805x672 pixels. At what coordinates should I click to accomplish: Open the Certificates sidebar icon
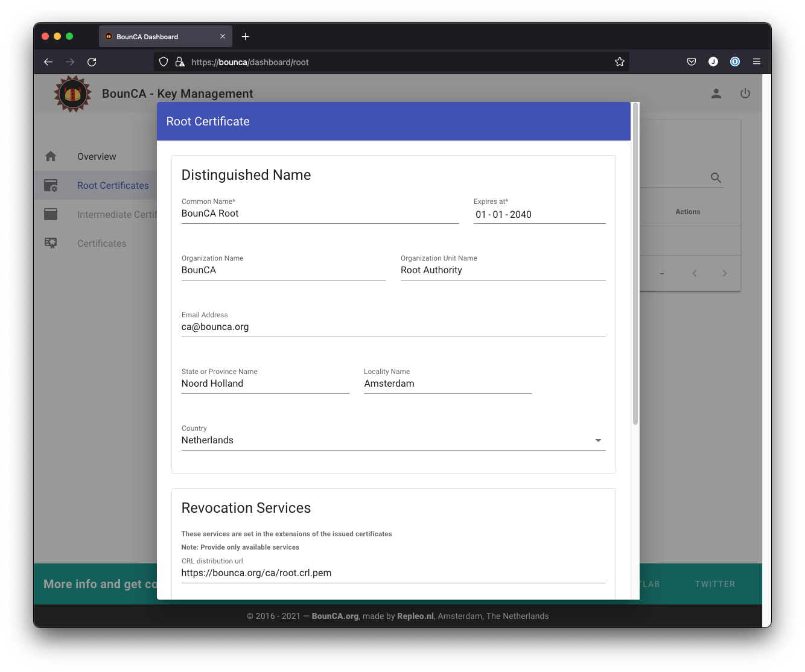51,242
